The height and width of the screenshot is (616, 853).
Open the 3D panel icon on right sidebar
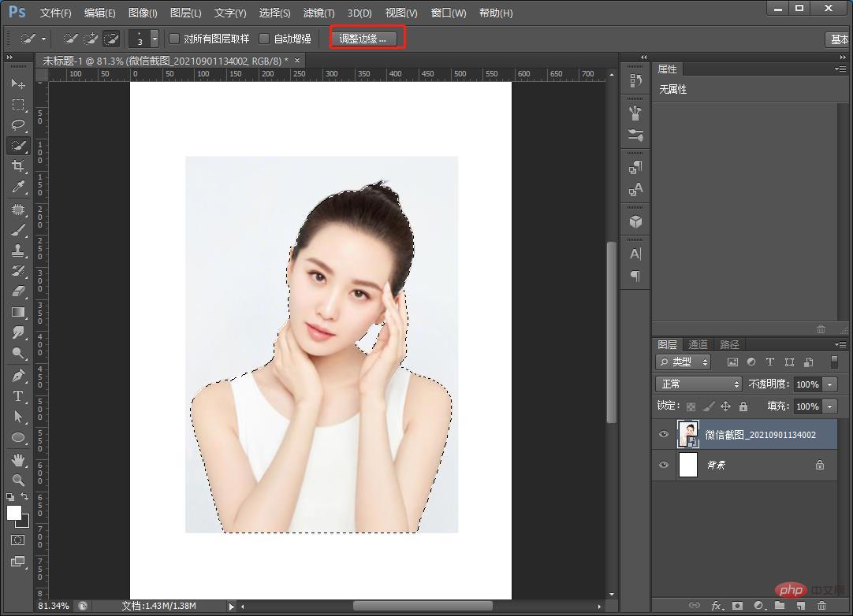(635, 221)
